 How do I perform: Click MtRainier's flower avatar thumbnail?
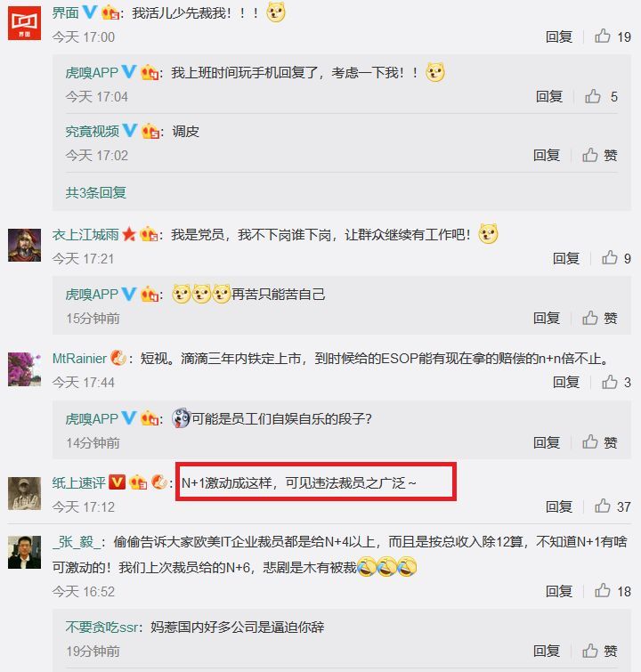tap(24, 369)
